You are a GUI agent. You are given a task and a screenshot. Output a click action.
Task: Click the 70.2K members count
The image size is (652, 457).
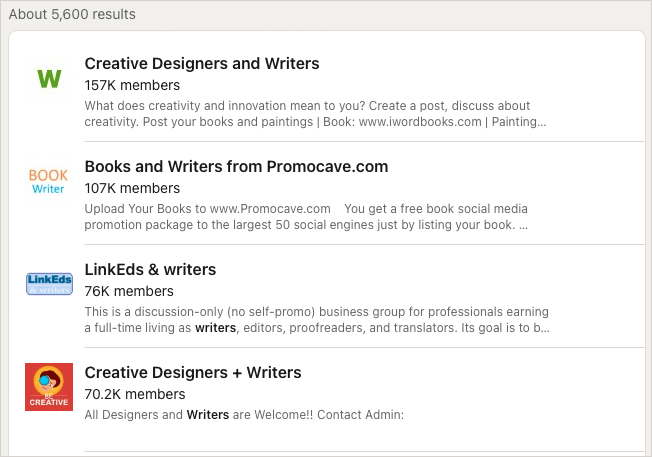click(x=135, y=394)
